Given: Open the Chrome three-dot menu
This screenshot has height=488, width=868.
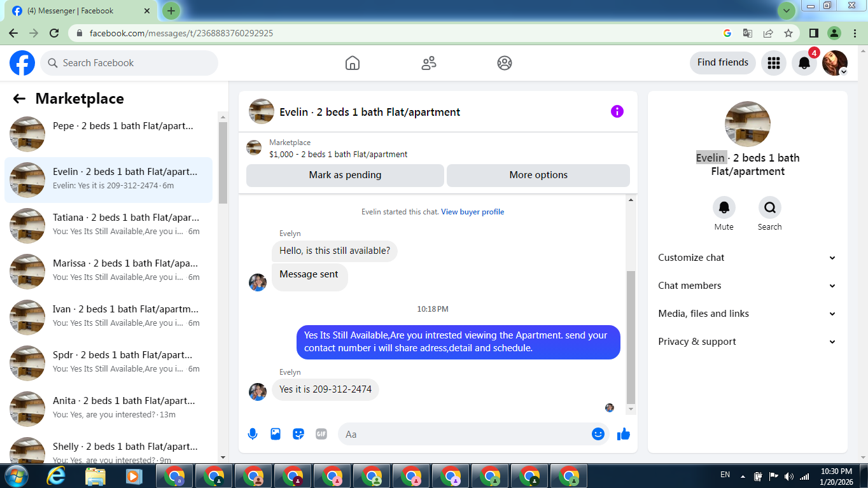Looking at the screenshot, I should click(x=854, y=33).
